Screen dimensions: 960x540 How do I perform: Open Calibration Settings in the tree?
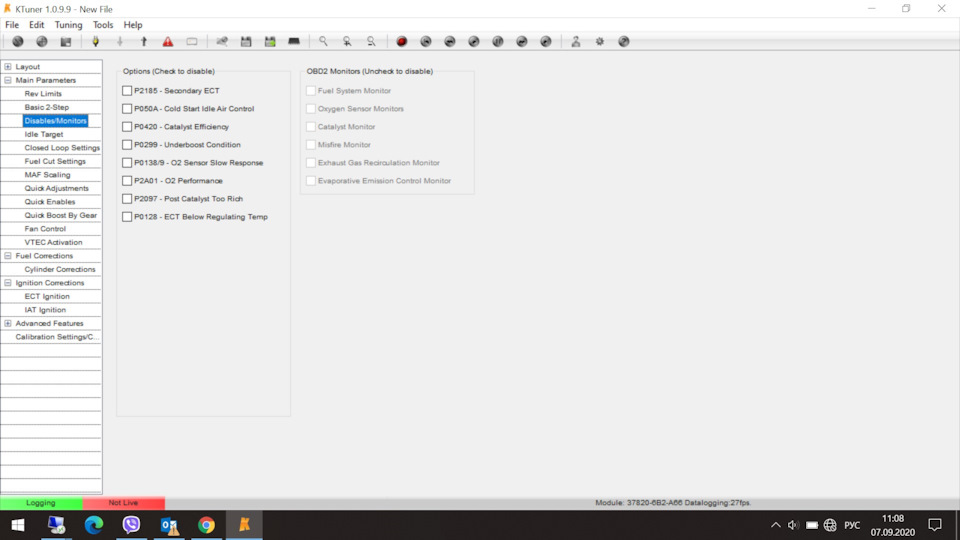[x=57, y=337]
